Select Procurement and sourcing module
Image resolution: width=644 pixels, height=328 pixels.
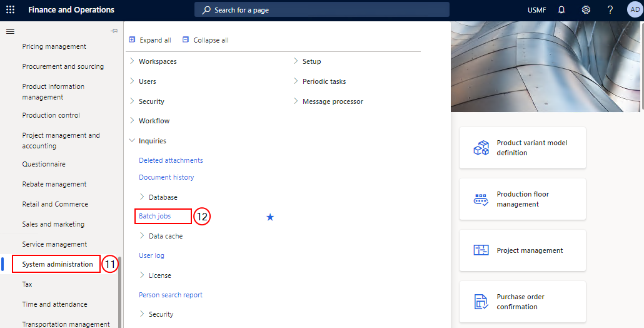click(x=63, y=66)
